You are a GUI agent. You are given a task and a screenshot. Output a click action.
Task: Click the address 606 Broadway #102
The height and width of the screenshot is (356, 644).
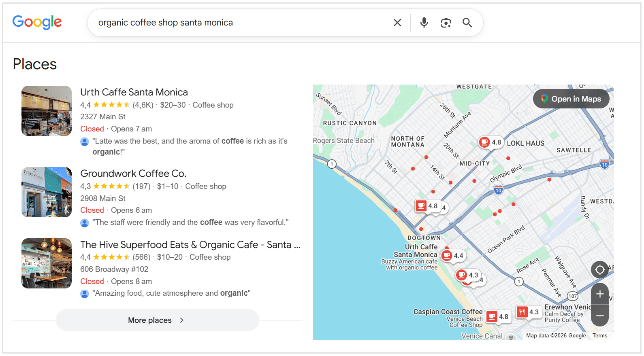114,269
